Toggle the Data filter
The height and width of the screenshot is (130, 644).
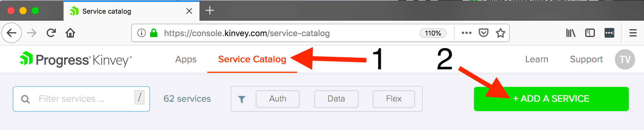pos(336,99)
